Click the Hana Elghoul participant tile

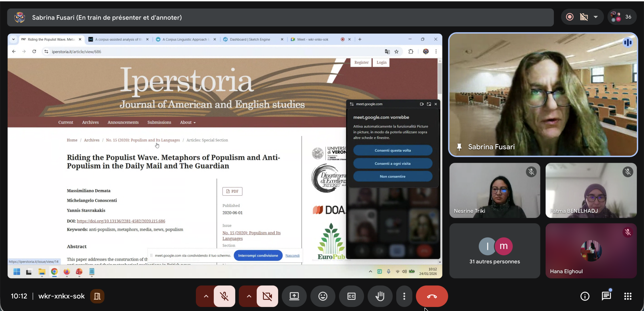(591, 251)
